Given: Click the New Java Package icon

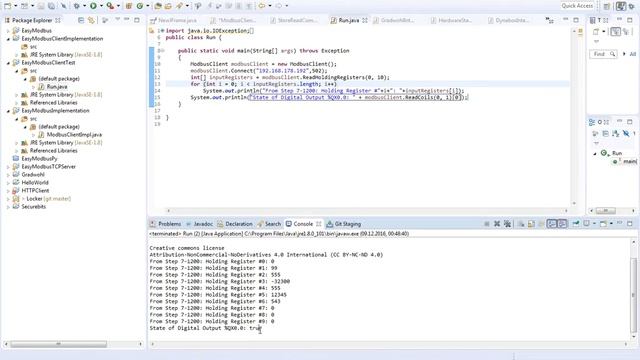Looking at the screenshot, I should coord(129,6).
